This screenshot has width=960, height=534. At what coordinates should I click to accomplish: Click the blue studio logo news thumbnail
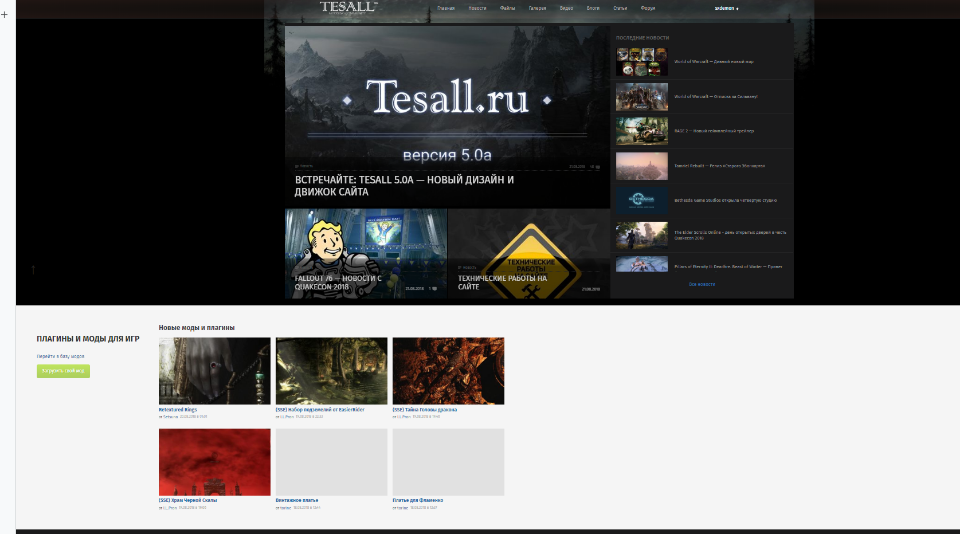point(642,200)
